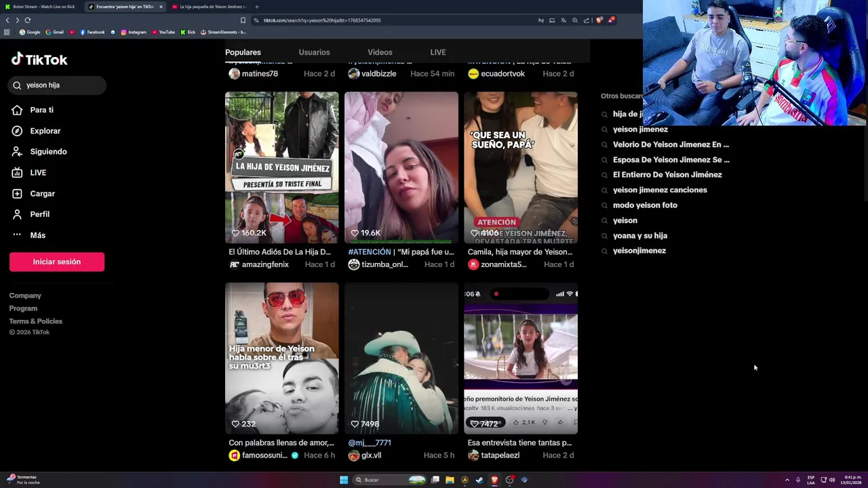The width and height of the screenshot is (868, 488).
Task: Switch to the Usuarios tab
Action: click(x=314, y=52)
